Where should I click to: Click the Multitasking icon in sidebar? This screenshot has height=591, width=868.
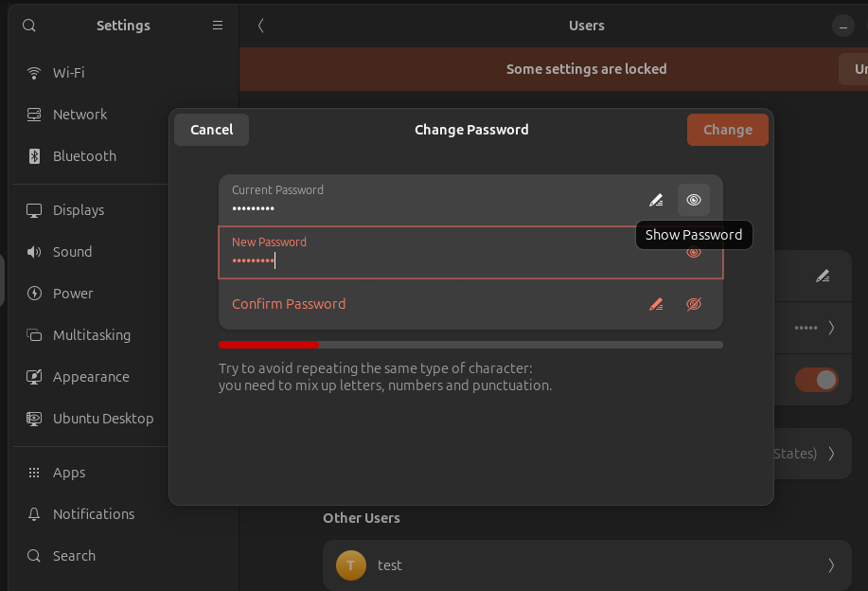point(34,335)
